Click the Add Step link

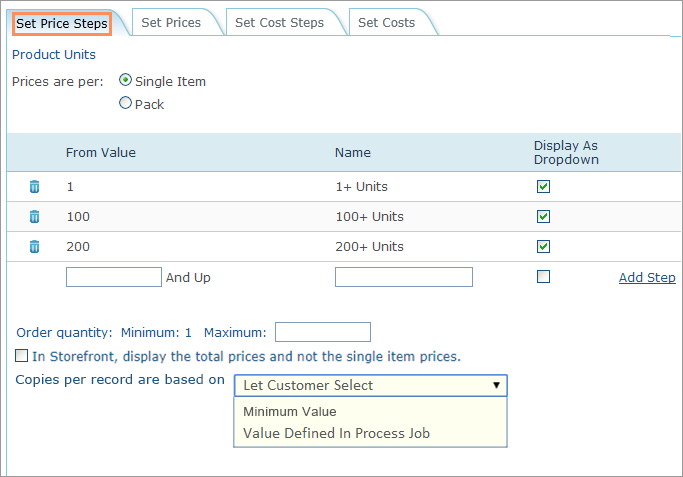[647, 277]
